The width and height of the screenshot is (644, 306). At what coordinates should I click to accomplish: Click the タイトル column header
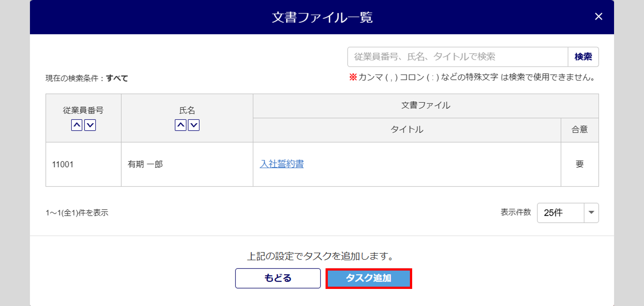coord(407,130)
